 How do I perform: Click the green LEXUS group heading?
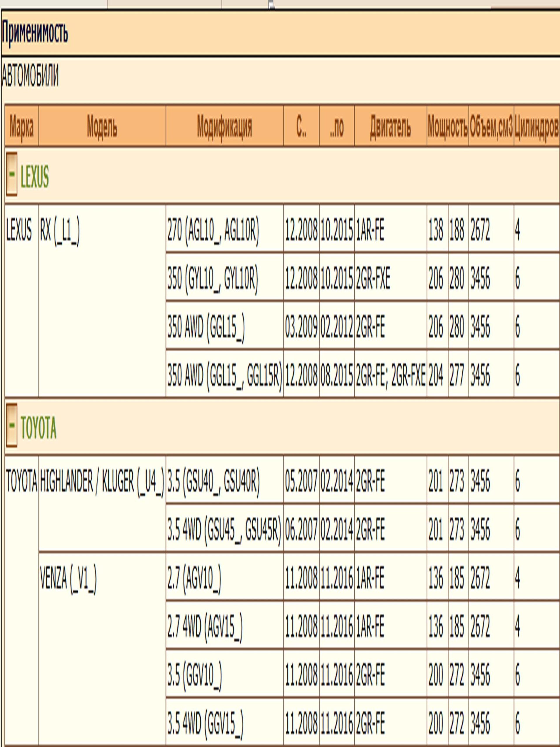(34, 177)
